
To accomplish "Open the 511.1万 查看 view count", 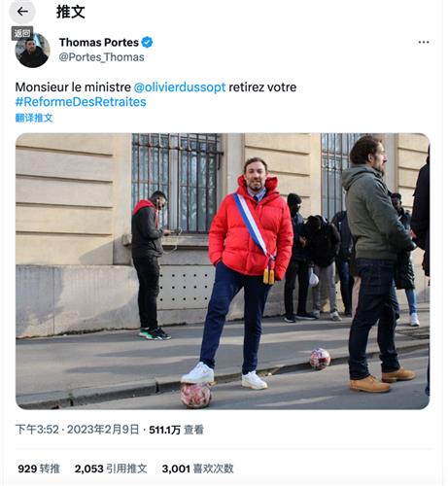I will pyautogui.click(x=176, y=430).
